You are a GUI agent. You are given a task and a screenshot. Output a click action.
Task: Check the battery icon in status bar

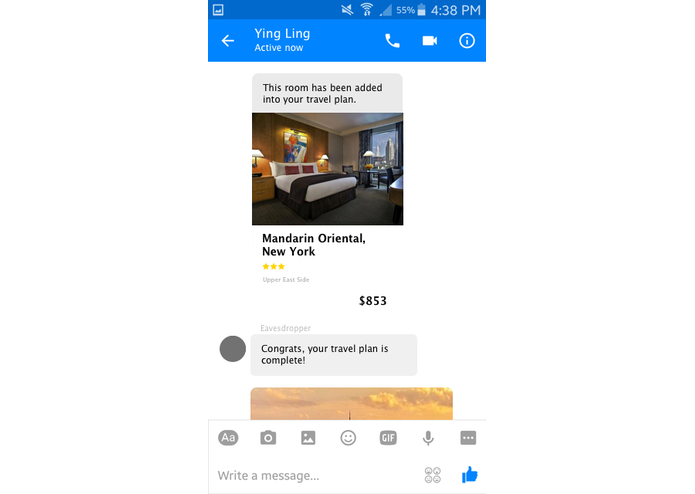(422, 10)
